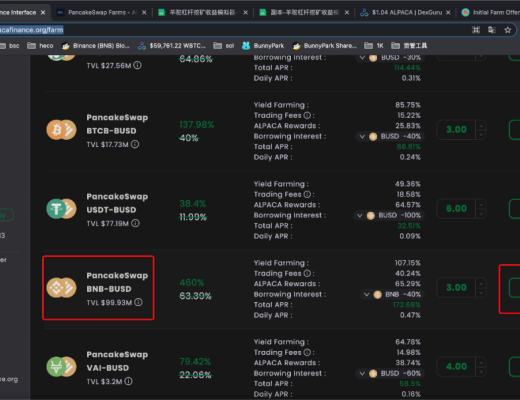
Task: Expand borrowing asset dropdown in USDT-BUSD row
Action: [x=359, y=215]
